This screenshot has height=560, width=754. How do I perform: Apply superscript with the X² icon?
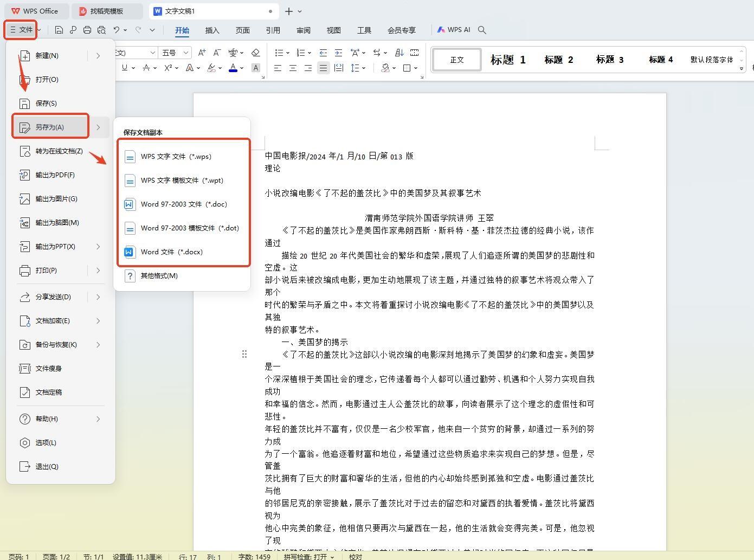(x=168, y=67)
